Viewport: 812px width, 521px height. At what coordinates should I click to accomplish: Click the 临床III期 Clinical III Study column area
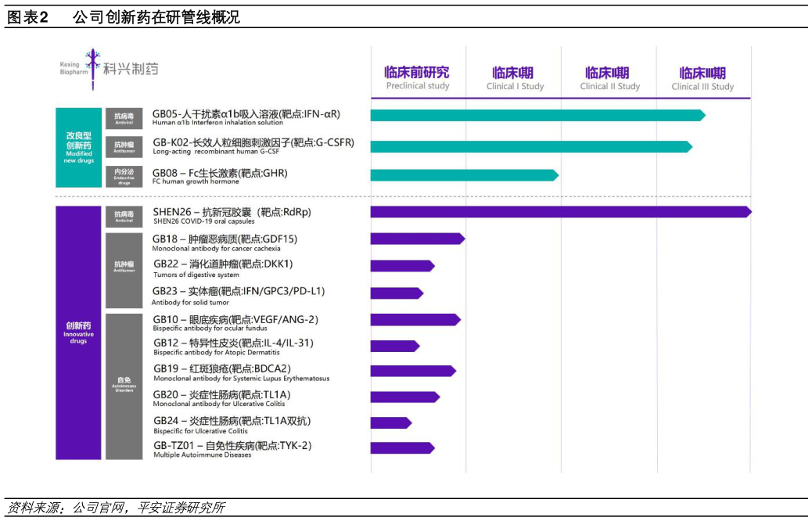click(x=703, y=74)
